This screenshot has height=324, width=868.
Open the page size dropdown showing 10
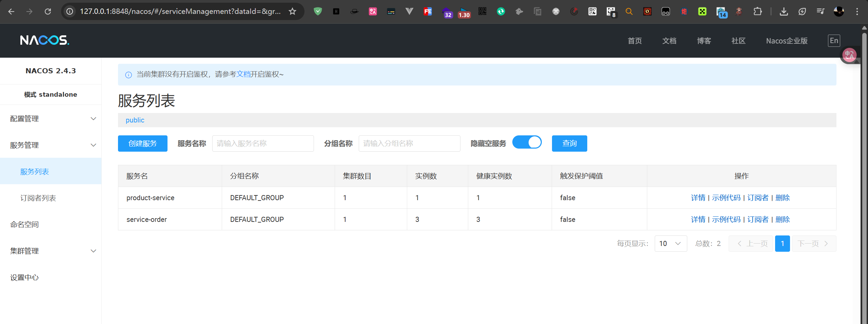coord(670,244)
